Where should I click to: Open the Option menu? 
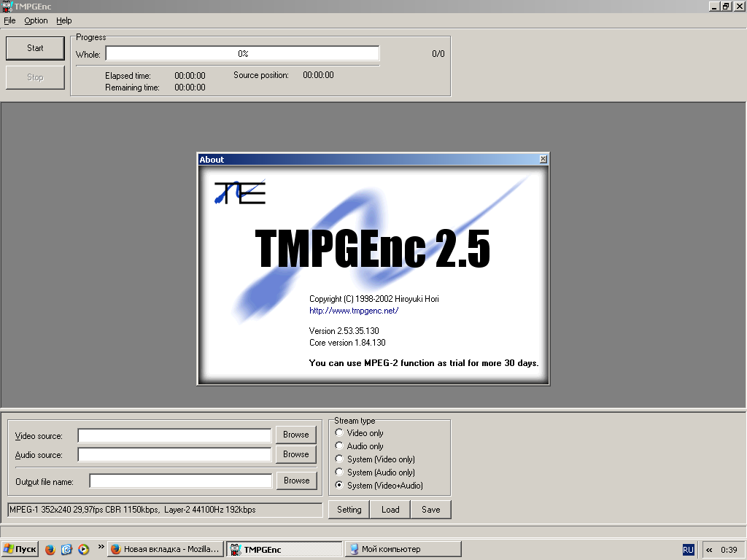click(x=36, y=20)
